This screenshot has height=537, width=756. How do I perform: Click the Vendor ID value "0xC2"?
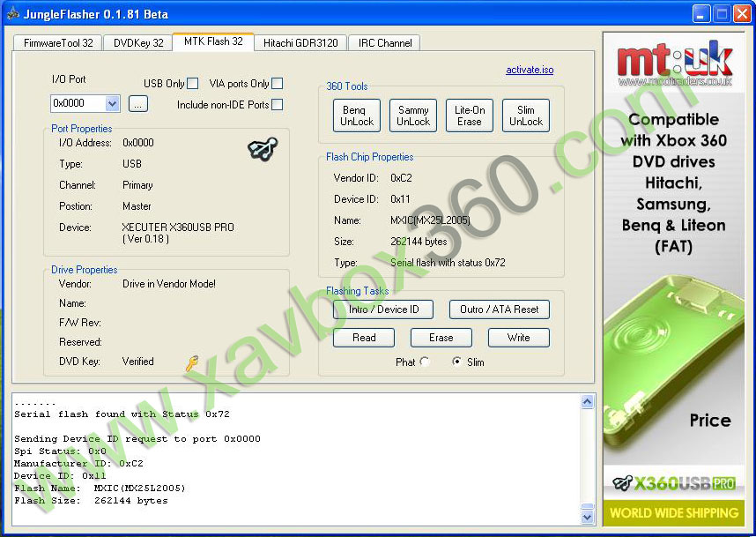click(x=401, y=178)
